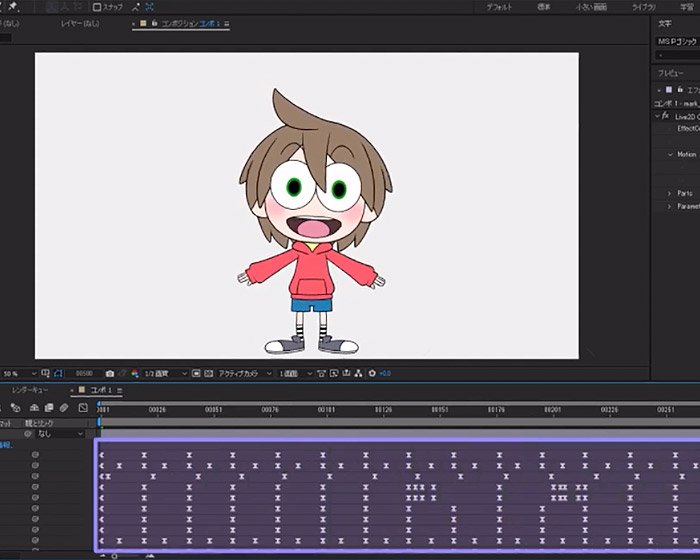Viewport: 700px width, 560px height.
Task: Toggle the fx switch for Live2D effect
Action: [x=666, y=116]
